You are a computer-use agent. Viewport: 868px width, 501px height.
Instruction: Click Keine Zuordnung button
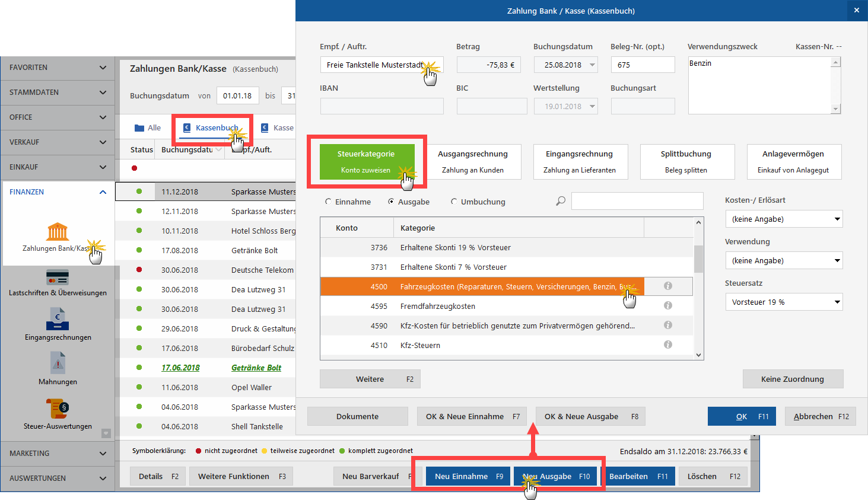793,379
